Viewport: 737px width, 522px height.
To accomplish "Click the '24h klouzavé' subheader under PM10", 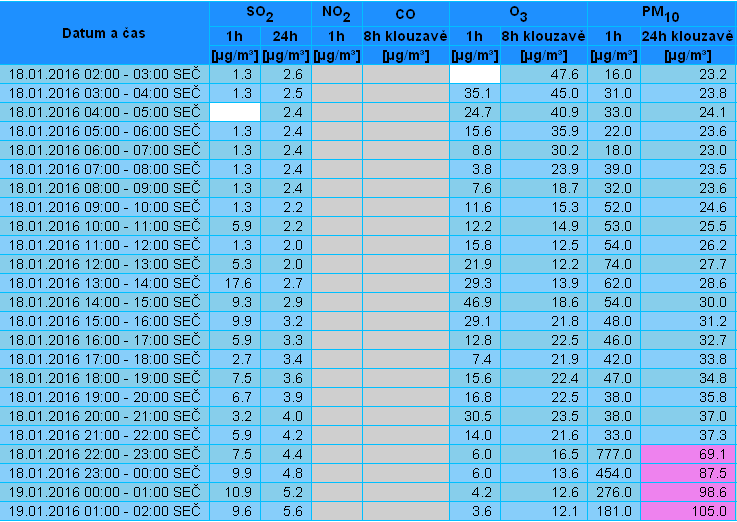I will [x=687, y=36].
